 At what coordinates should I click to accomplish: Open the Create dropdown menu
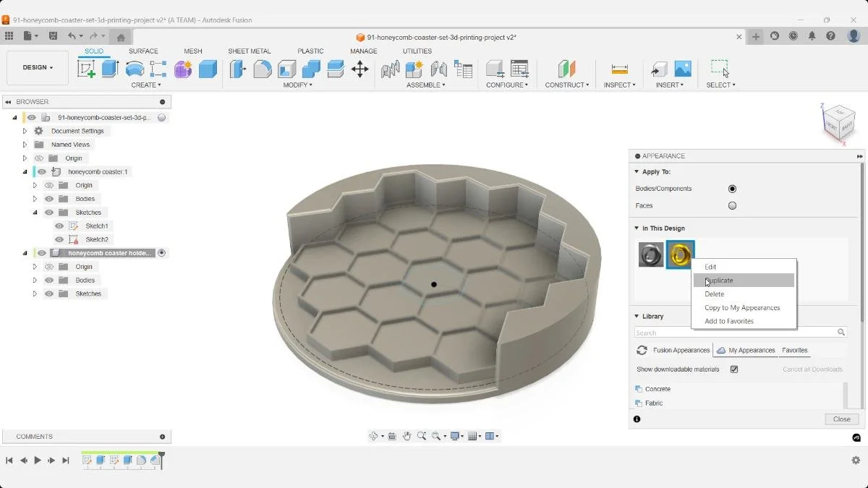[x=146, y=85]
